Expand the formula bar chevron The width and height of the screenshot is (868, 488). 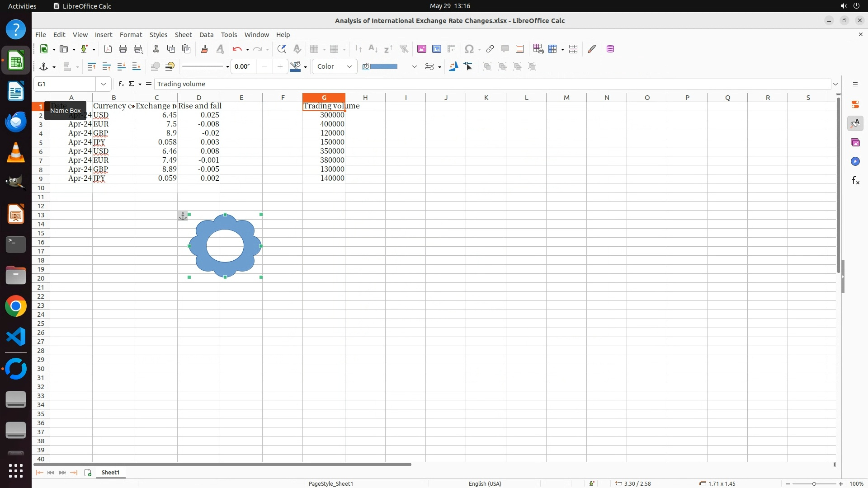click(835, 84)
